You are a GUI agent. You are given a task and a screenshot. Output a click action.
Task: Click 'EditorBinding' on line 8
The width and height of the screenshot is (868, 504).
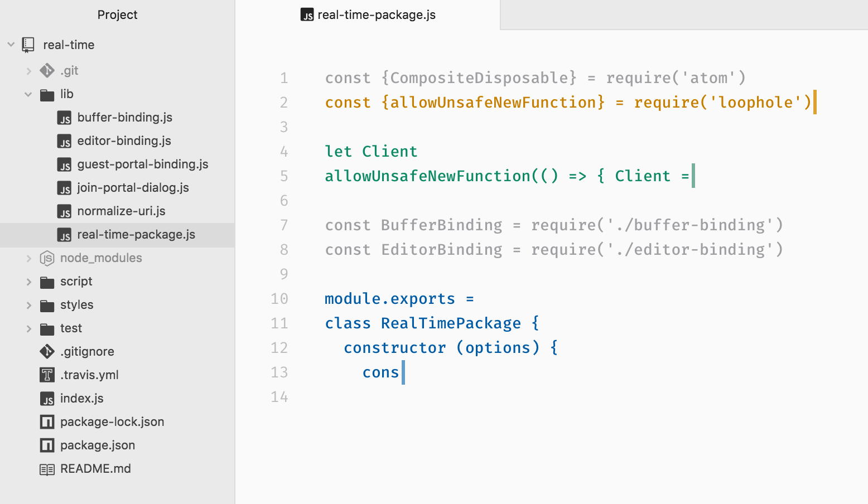point(441,250)
